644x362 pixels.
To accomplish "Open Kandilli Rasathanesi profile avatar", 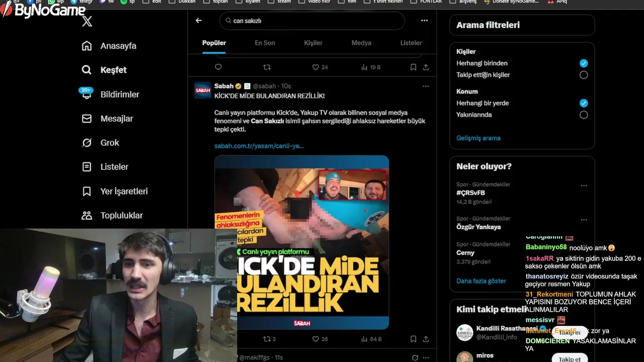I will tap(464, 332).
